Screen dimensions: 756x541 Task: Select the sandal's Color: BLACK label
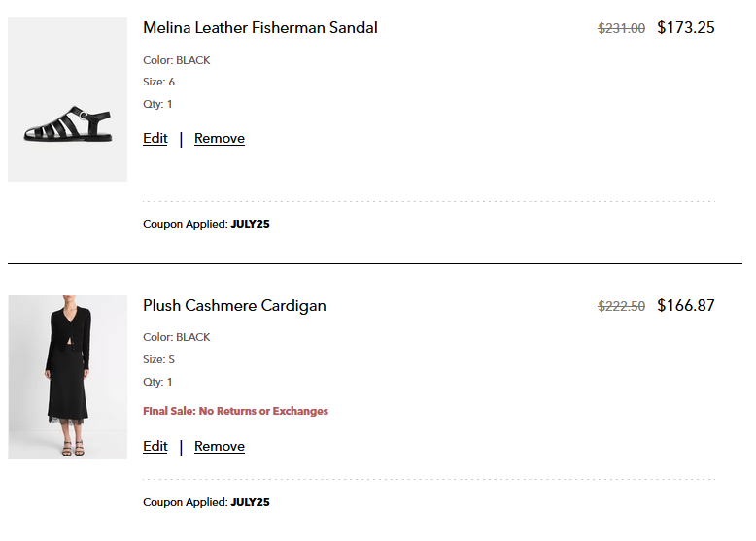tap(177, 60)
